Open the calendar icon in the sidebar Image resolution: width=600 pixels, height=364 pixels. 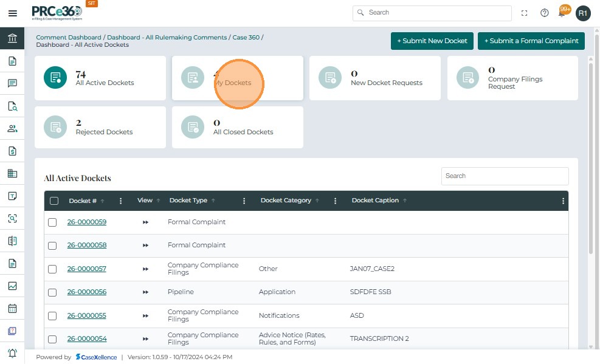12,308
